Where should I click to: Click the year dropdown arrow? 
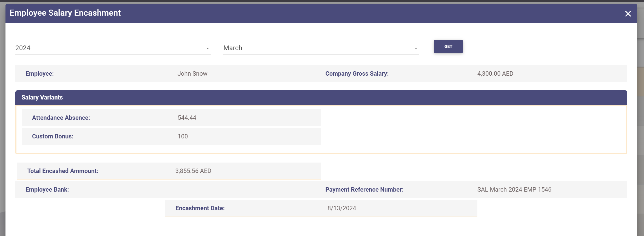coord(208,48)
